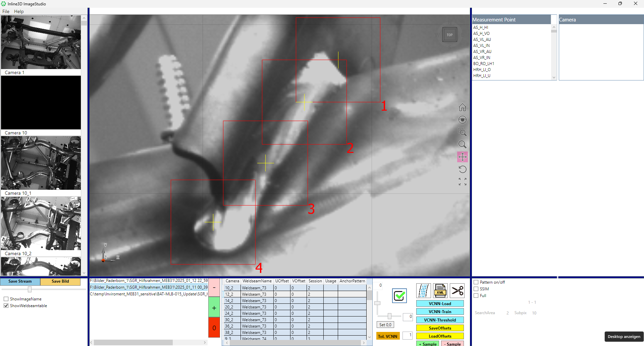Screen dimensions: 644x346
Task: Click the Set 0,0 button
Action: point(385,325)
